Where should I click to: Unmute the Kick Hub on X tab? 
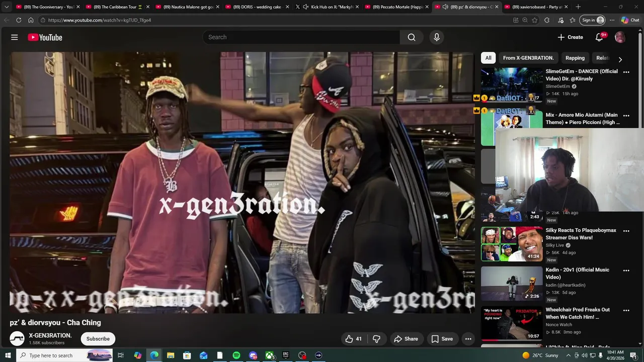click(x=305, y=7)
